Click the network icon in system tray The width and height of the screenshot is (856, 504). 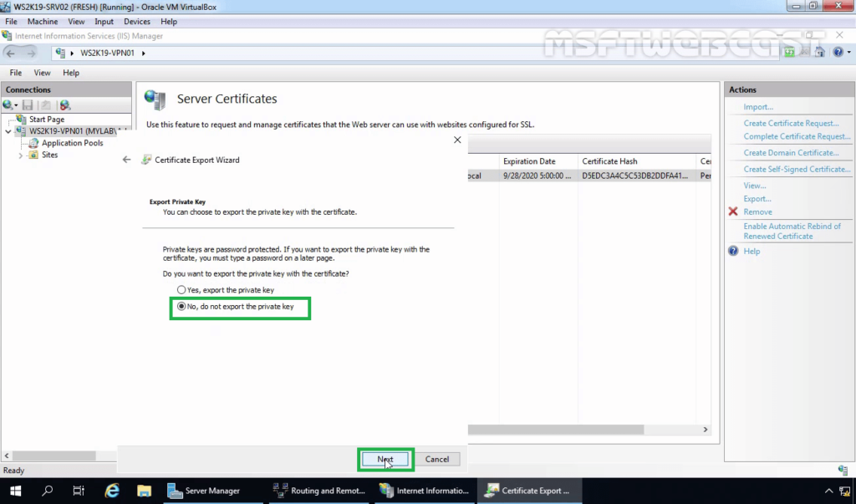[845, 491]
